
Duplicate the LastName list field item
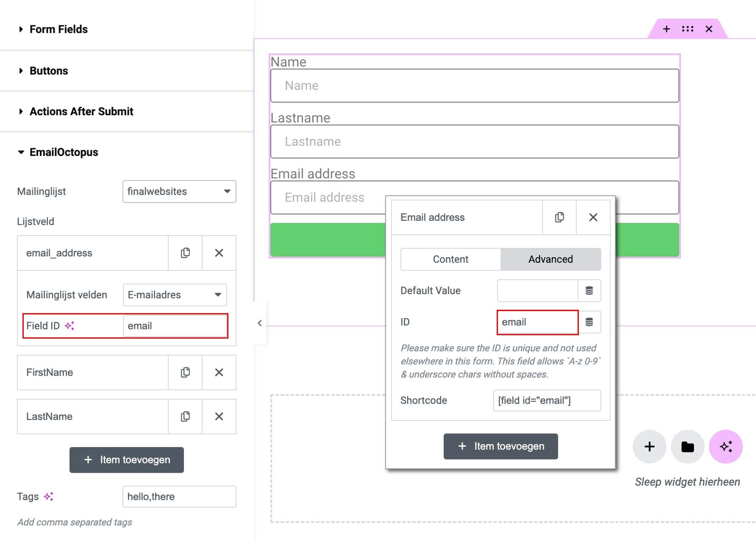point(185,417)
